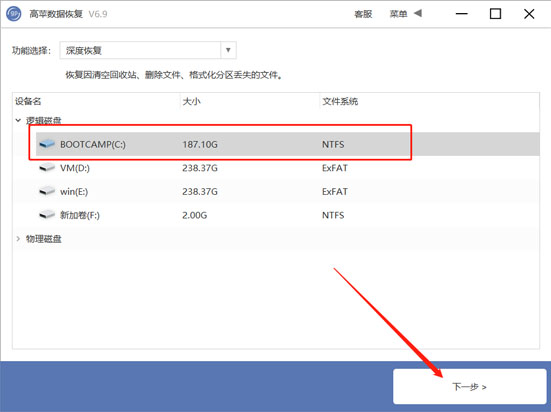Select the BOOTCAMP(C:) drive icon
The image size is (551, 412).
tap(47, 144)
